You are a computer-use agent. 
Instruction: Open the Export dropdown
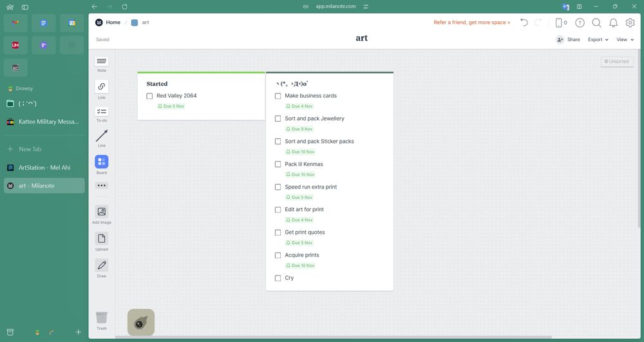point(598,39)
